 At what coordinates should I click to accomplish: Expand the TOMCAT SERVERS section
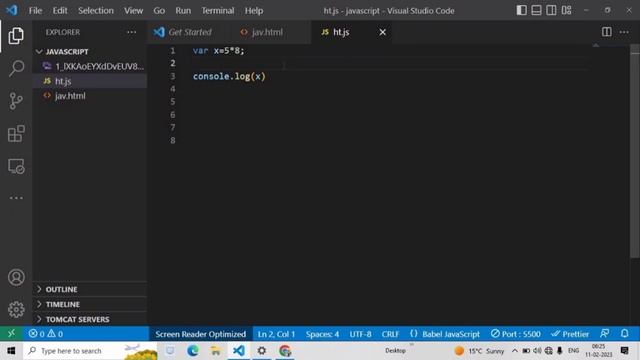point(90,319)
